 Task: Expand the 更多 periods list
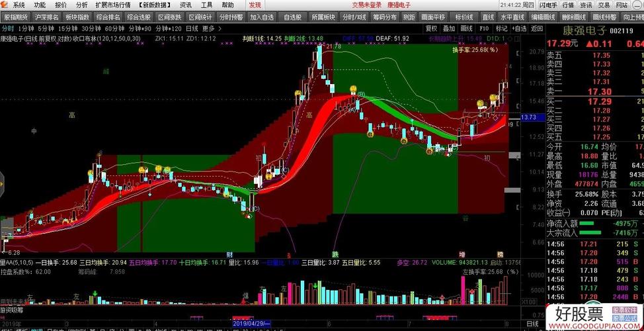pos(212,28)
